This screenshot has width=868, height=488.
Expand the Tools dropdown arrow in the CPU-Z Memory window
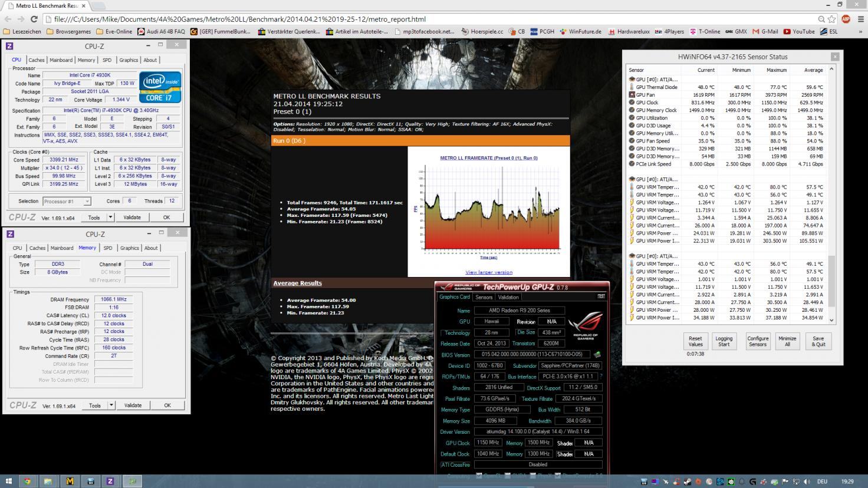click(x=111, y=405)
